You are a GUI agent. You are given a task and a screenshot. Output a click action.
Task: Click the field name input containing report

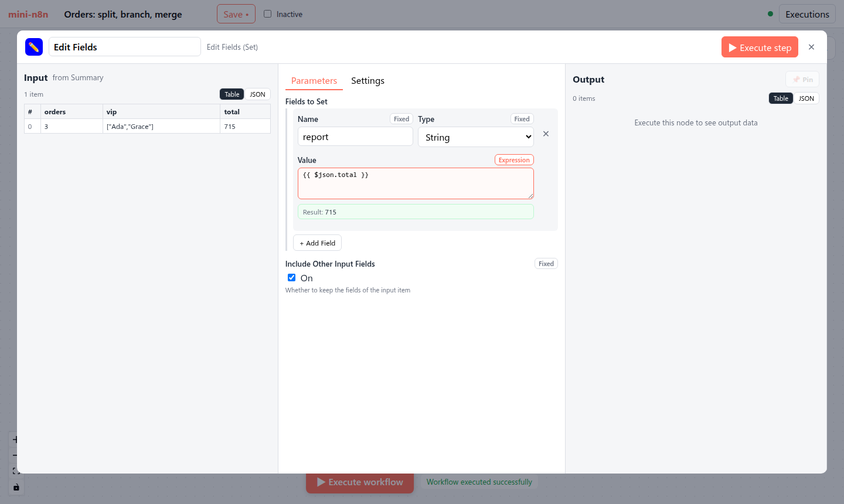(355, 137)
